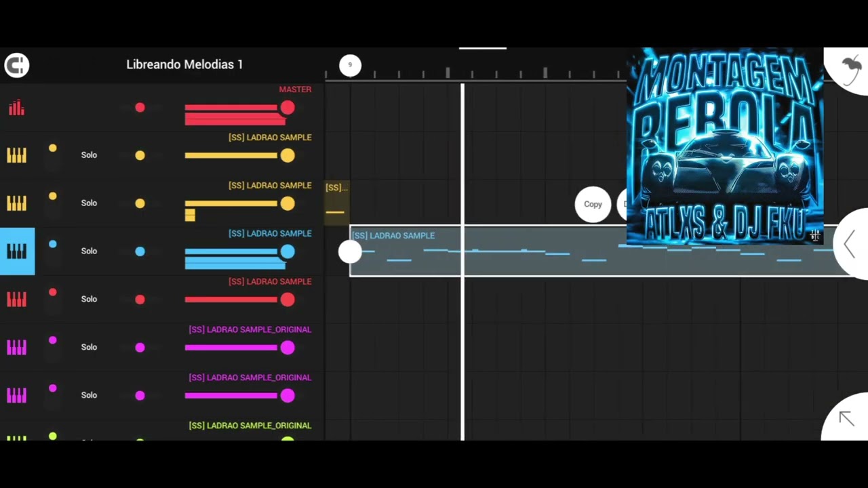Mute the upper magenta SAMPLE_ORIGINAL track dot

53,340
